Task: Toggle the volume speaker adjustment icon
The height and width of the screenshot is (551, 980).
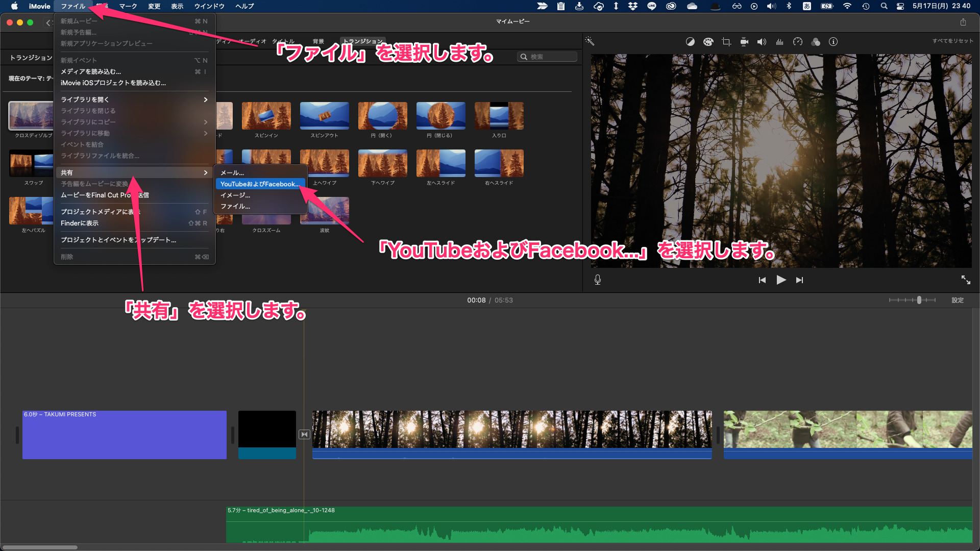Action: [x=762, y=42]
